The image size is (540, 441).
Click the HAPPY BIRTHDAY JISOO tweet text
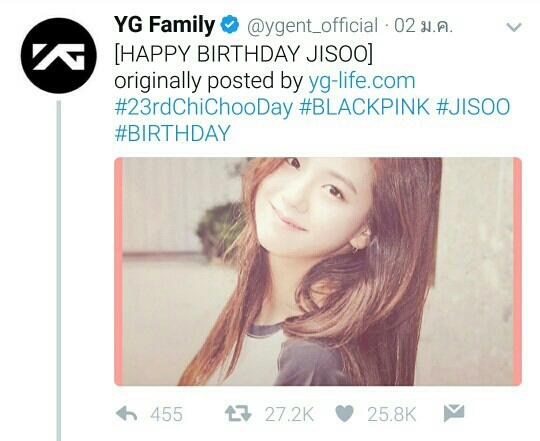[243, 54]
